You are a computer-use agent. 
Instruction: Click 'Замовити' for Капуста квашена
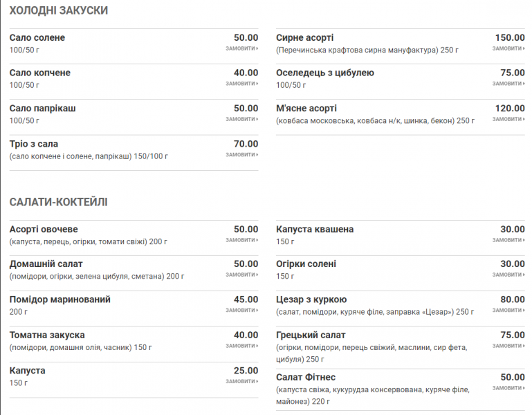(x=508, y=240)
